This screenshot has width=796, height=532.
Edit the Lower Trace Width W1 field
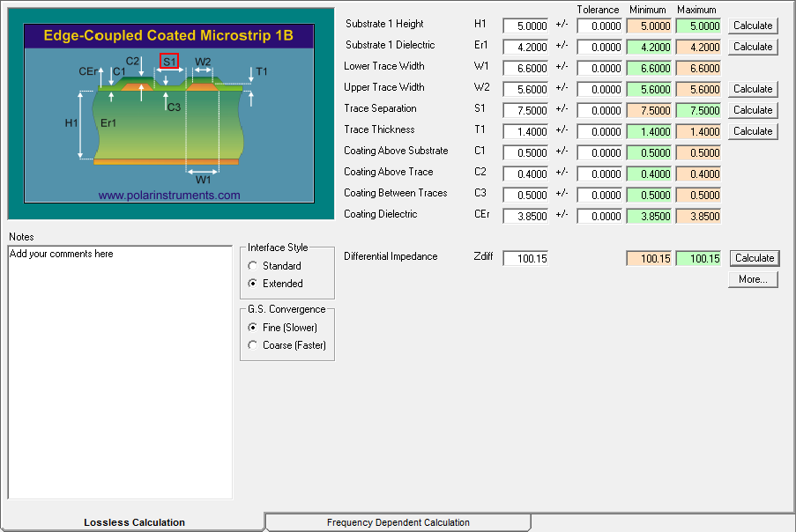[x=525, y=68]
